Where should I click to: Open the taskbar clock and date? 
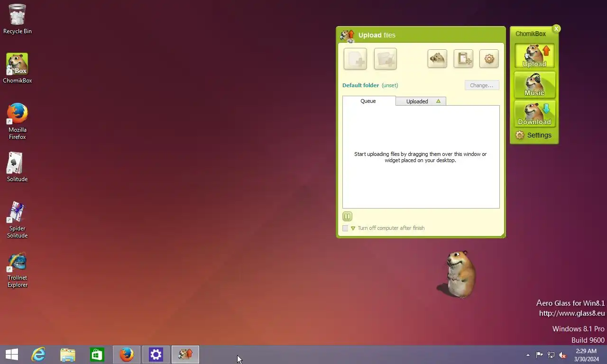click(x=586, y=355)
